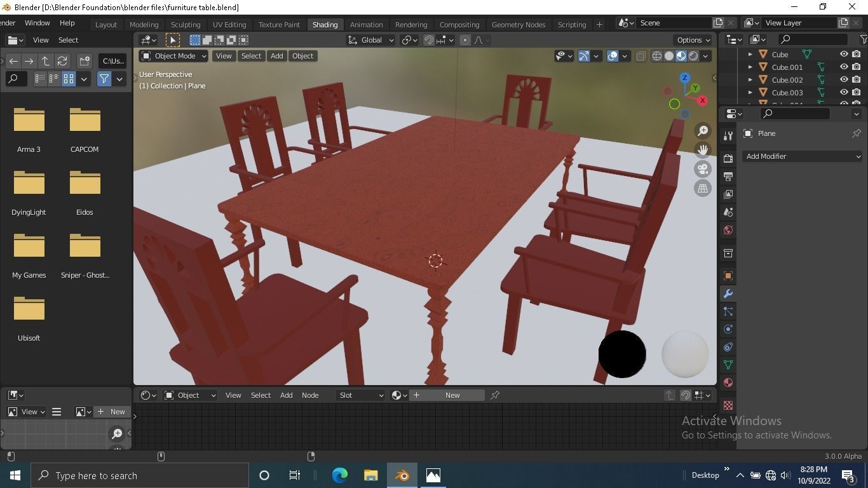
Task: Open the Physics properties tab
Action: coord(728,329)
